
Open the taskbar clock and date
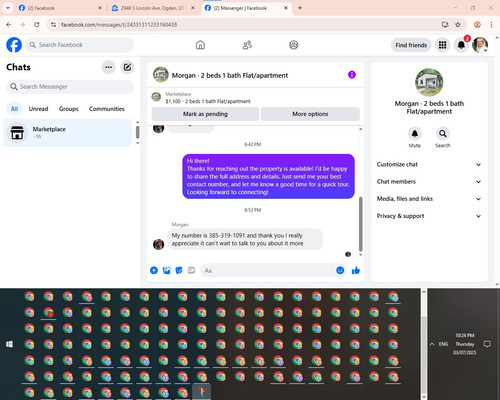point(465,344)
